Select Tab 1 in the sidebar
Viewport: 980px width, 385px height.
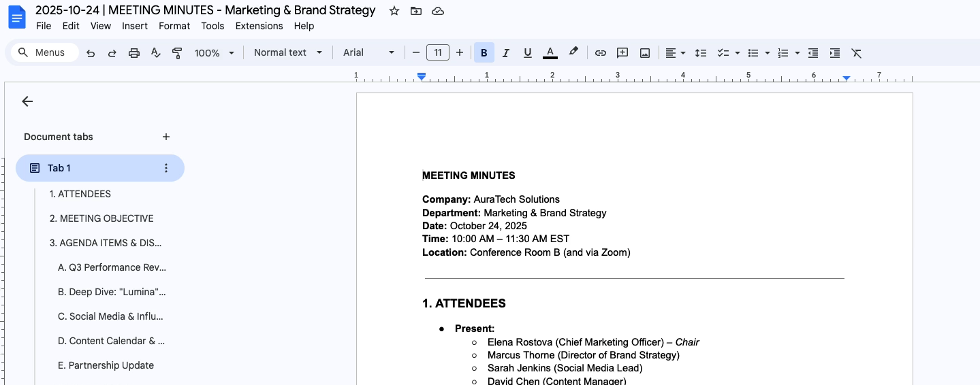[x=100, y=168]
